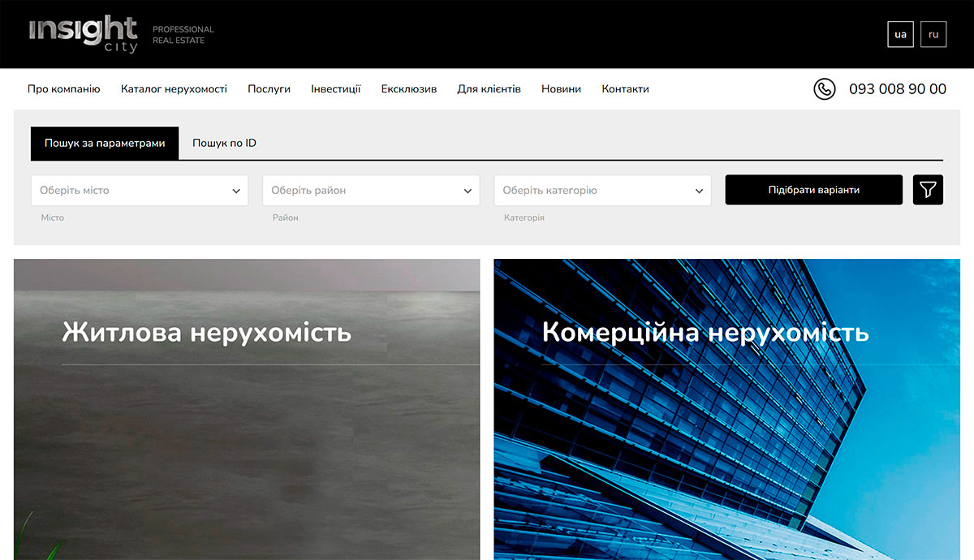Screen dimensions: 974x560
Task: Go to 'Каталог нерухомості'
Action: [x=174, y=89]
